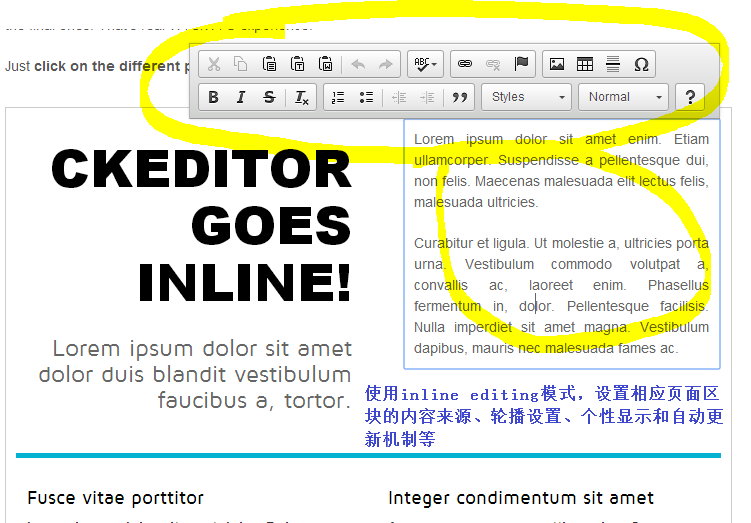The image size is (751, 523).
Task: Toggle the Block Quote button
Action: pyautogui.click(x=459, y=97)
